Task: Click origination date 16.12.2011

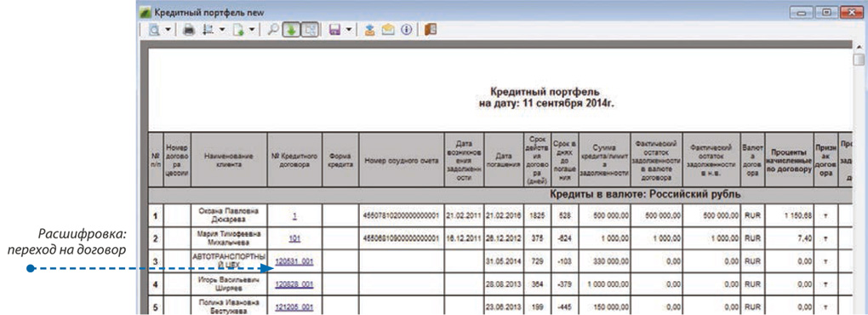Action: 464,239
